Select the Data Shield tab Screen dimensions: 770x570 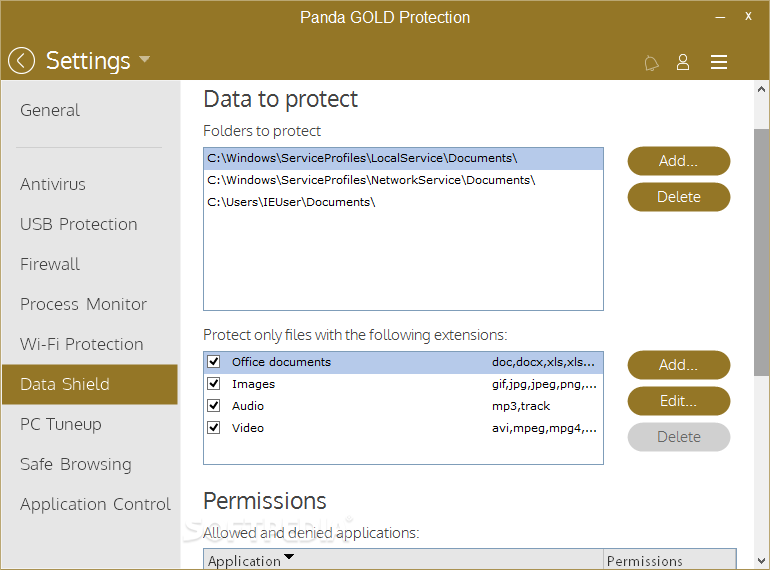coord(90,384)
